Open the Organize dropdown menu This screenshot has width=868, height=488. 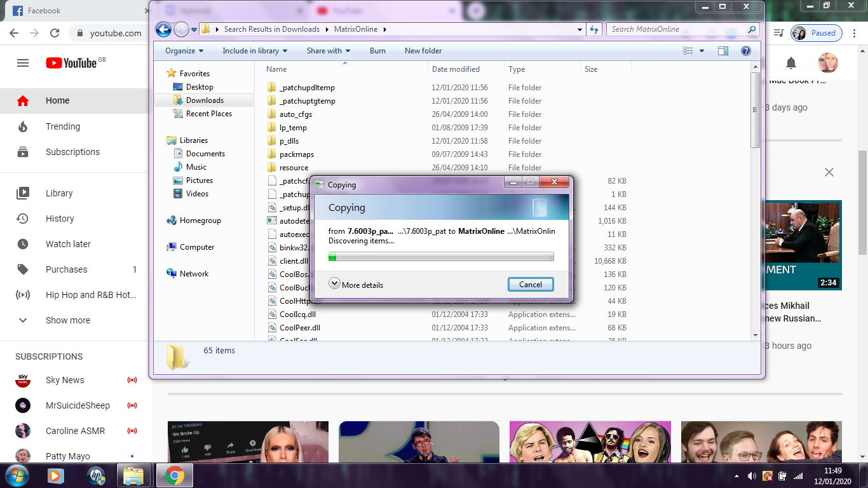tap(184, 51)
